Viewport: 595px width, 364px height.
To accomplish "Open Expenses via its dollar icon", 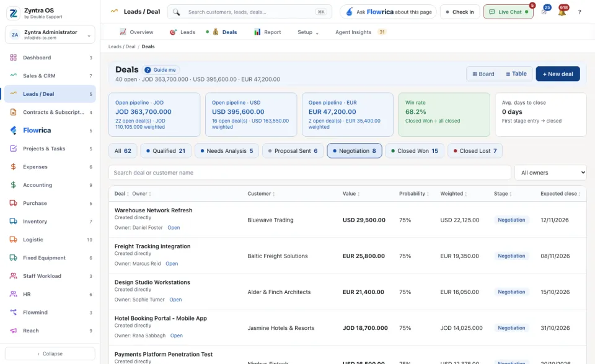I will (x=13, y=167).
